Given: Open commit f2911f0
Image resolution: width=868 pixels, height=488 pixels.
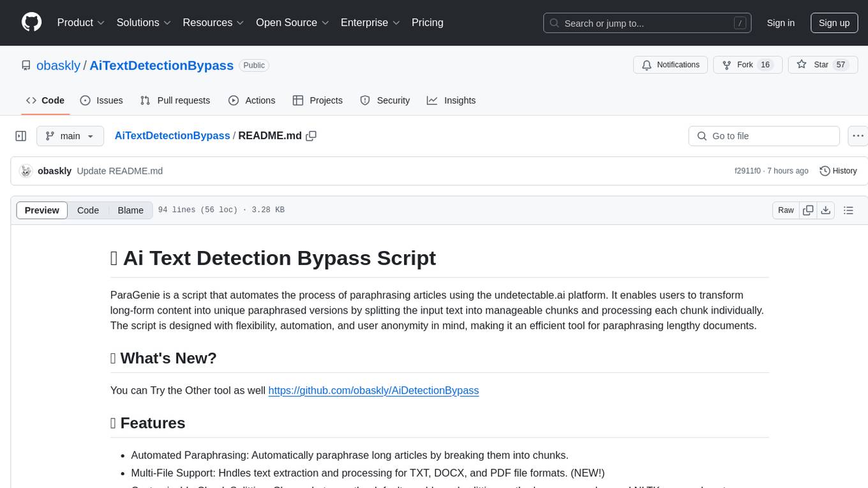Looking at the screenshot, I should tap(748, 171).
